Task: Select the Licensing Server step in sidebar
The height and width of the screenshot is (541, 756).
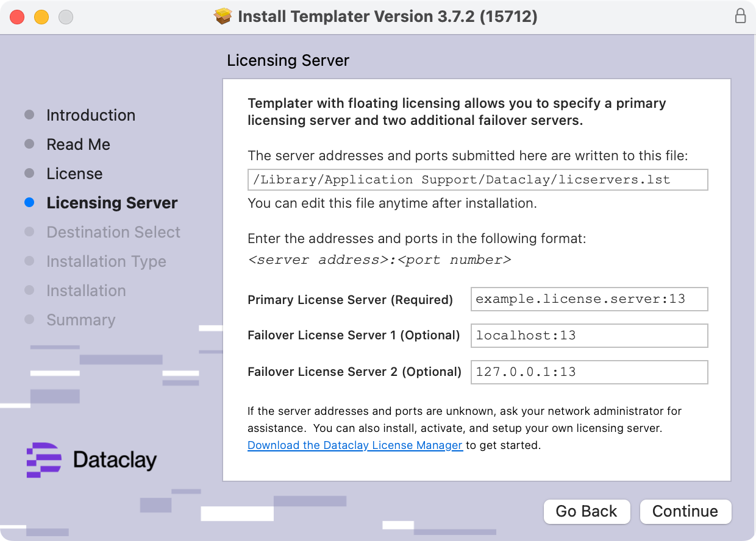Action: [112, 203]
